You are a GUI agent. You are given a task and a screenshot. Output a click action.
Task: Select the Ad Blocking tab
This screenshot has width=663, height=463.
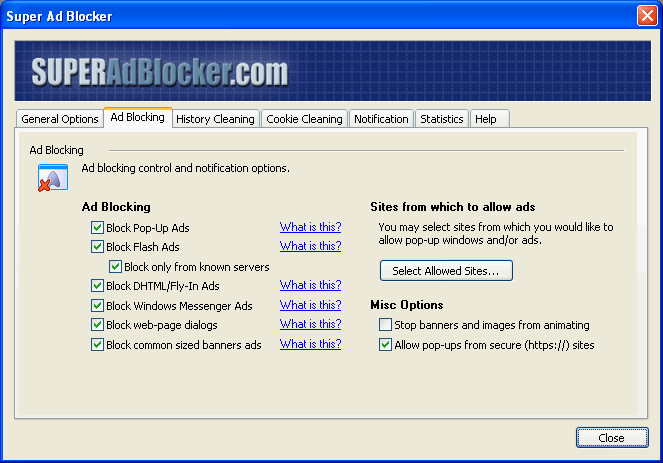pos(137,117)
